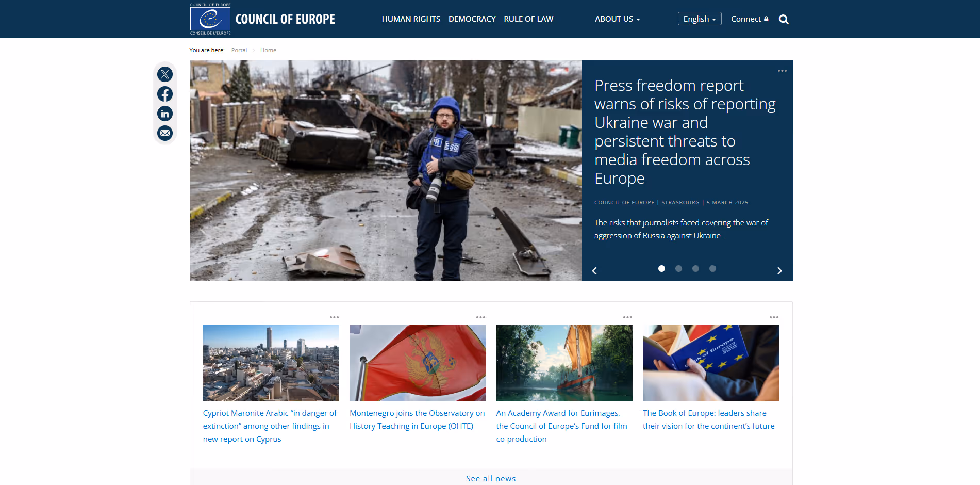Select the fourth carousel dot
This screenshot has width=980, height=485.
click(712, 268)
